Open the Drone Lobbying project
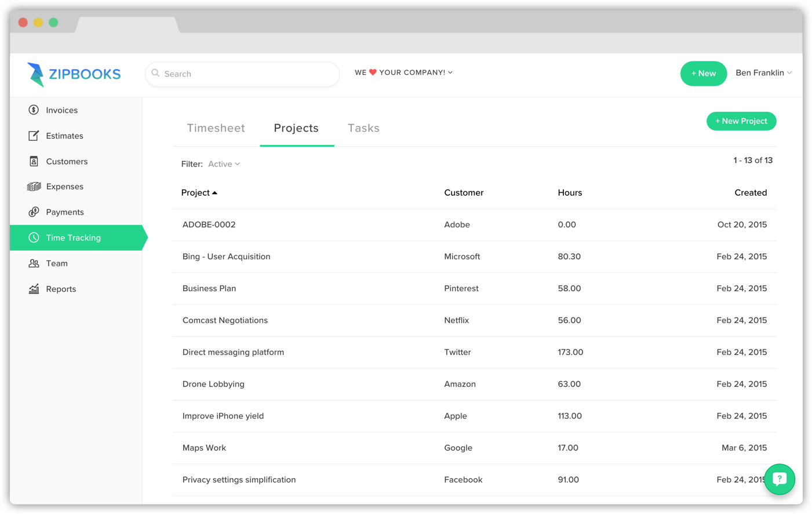 click(x=213, y=384)
